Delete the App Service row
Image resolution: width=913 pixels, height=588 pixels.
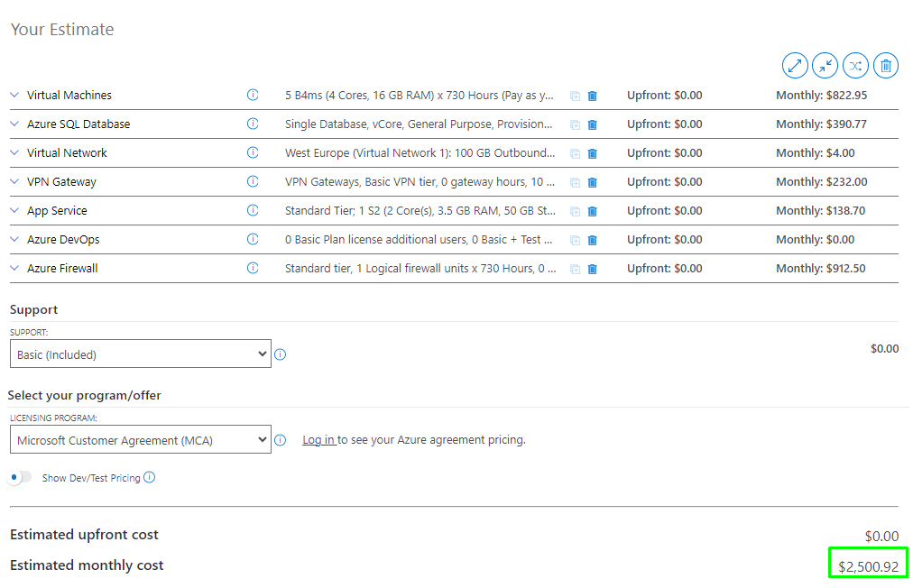pos(592,211)
